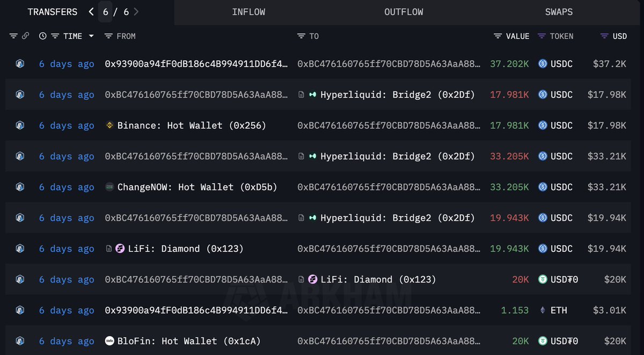Open LiFi: Diamond link in FROM column
Screen dimensions: 644x355
(186, 249)
